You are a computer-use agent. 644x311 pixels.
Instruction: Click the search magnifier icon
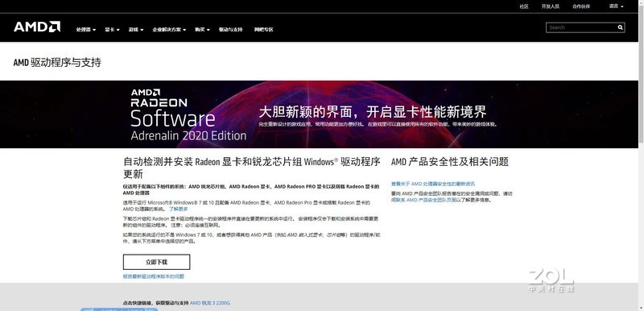[620, 27]
